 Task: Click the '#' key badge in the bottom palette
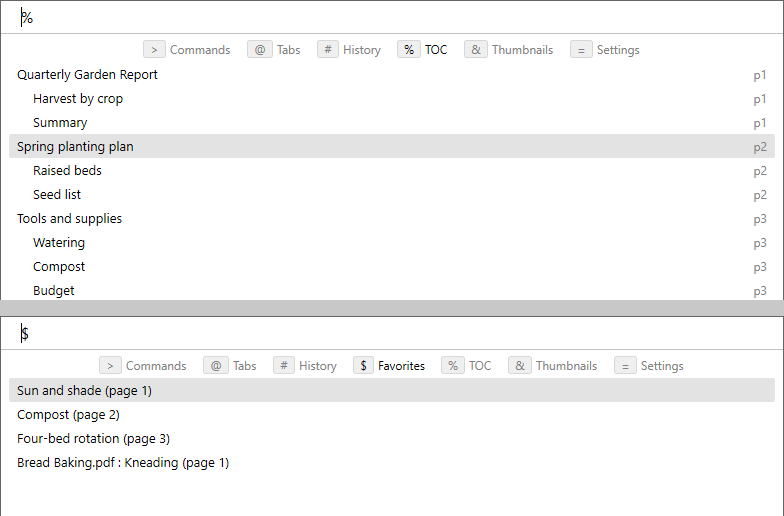(x=284, y=366)
